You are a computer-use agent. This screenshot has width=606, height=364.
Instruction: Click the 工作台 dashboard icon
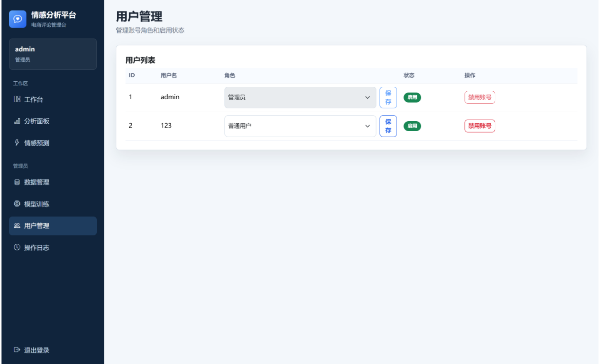pos(17,99)
